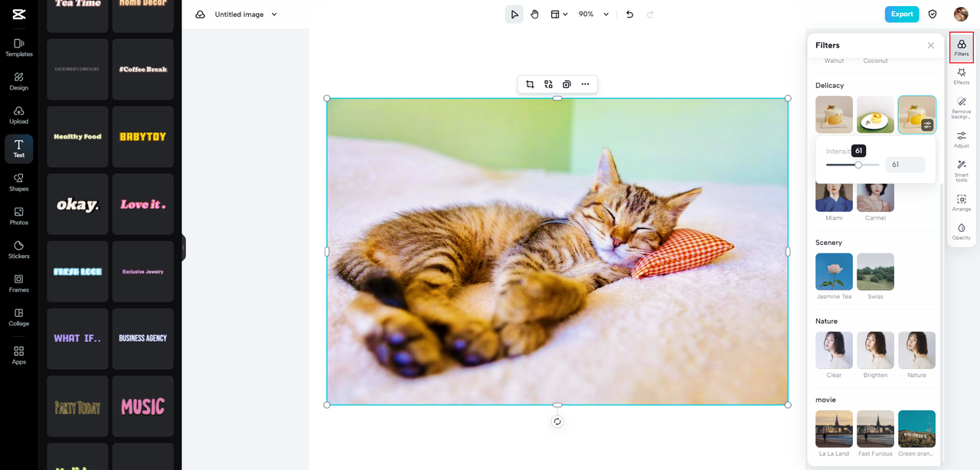Open the canvas layout dropdown in top toolbar

559,14
